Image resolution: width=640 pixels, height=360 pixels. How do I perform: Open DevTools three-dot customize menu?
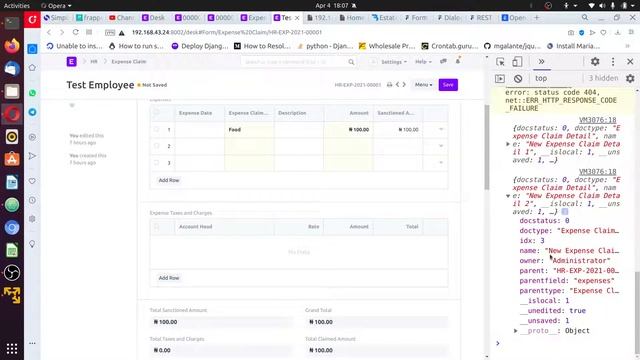tap(613, 62)
